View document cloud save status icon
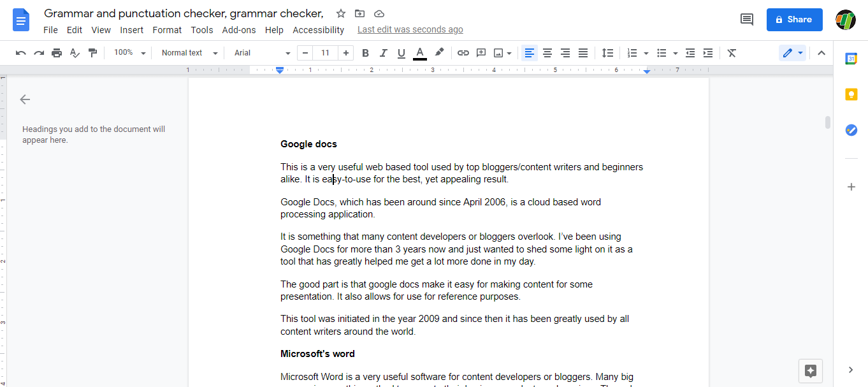Image resolution: width=868 pixels, height=387 pixels. [x=379, y=13]
